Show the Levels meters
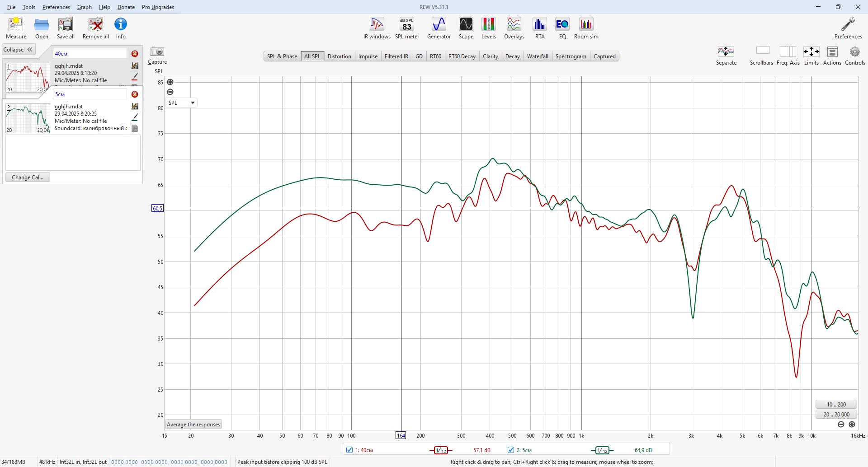Viewport: 868px width, 467px height. click(x=488, y=28)
